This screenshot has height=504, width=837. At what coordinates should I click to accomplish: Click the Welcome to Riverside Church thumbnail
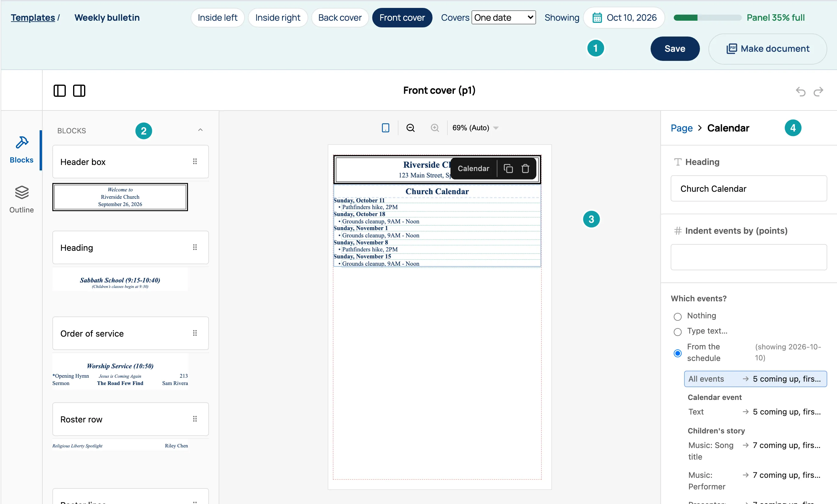(x=120, y=197)
